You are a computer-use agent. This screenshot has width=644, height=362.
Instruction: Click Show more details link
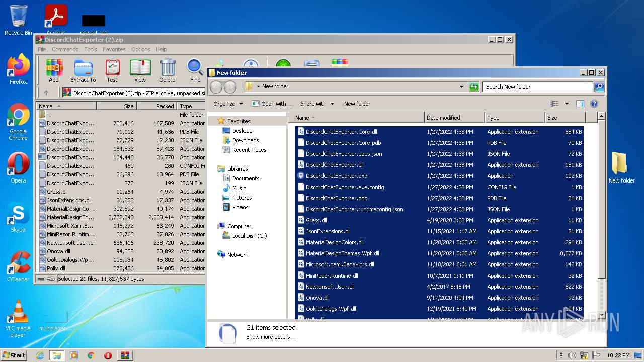[x=271, y=337]
